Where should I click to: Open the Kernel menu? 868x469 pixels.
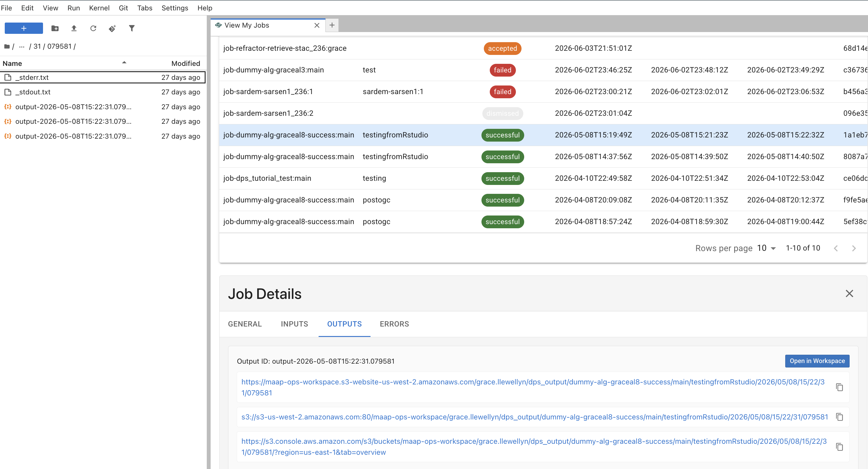(x=99, y=8)
